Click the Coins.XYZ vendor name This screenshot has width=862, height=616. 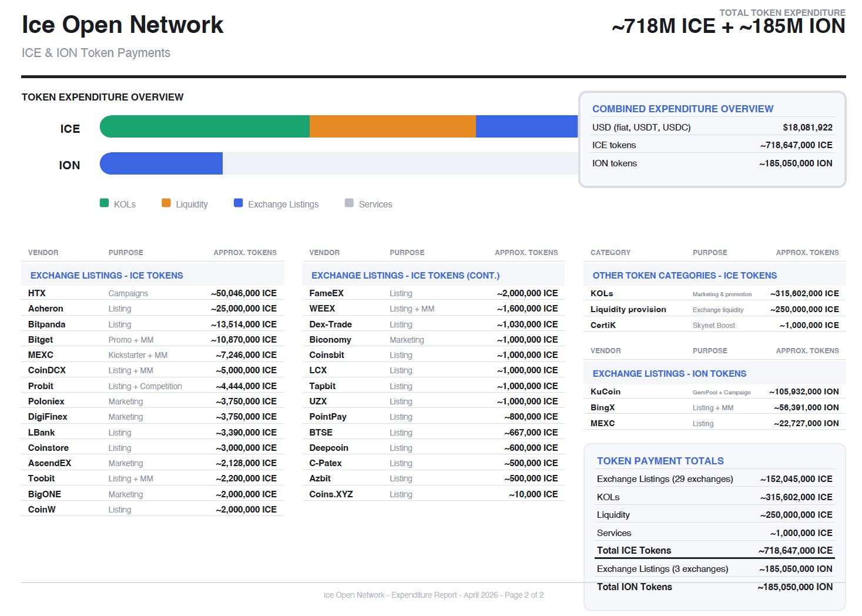[331, 494]
